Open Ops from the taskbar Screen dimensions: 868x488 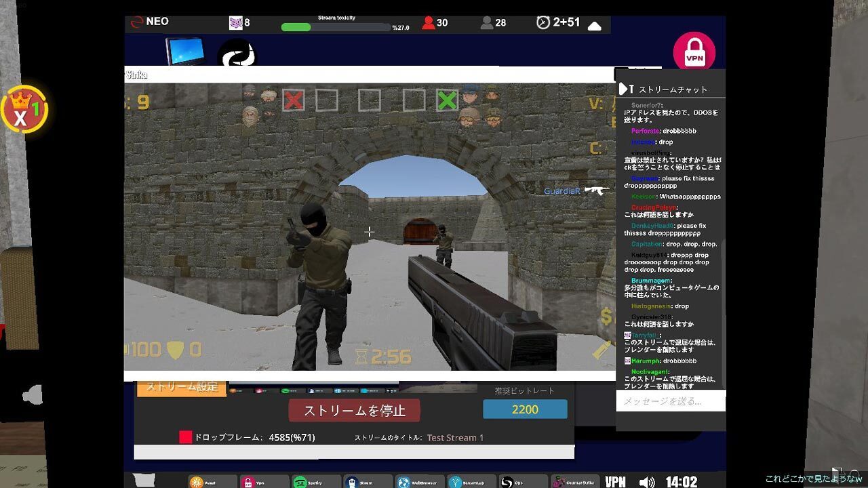[523, 482]
